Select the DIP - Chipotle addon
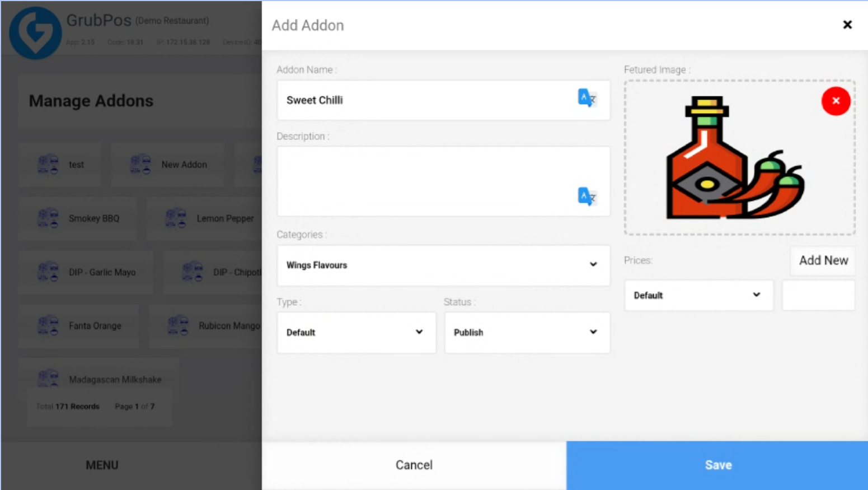868x490 pixels. click(x=213, y=272)
